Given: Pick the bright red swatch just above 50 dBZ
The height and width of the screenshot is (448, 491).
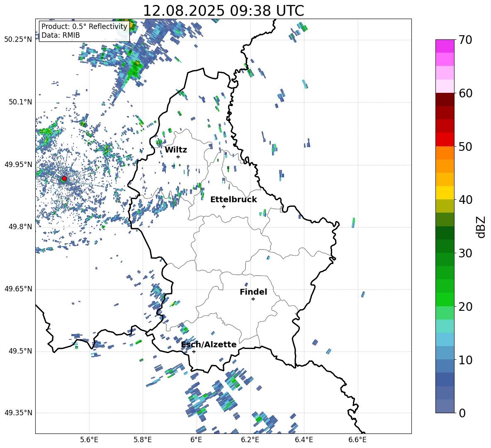Looking at the screenshot, I should [x=445, y=140].
